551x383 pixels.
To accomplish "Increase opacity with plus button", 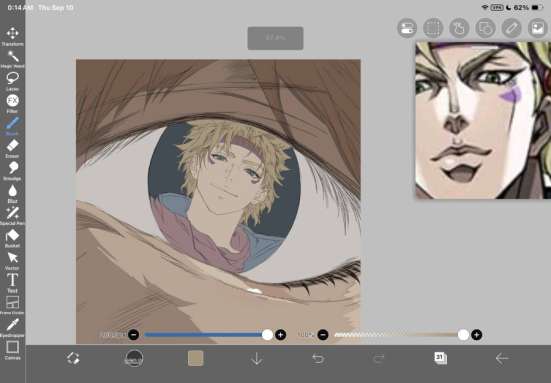I will (477, 335).
